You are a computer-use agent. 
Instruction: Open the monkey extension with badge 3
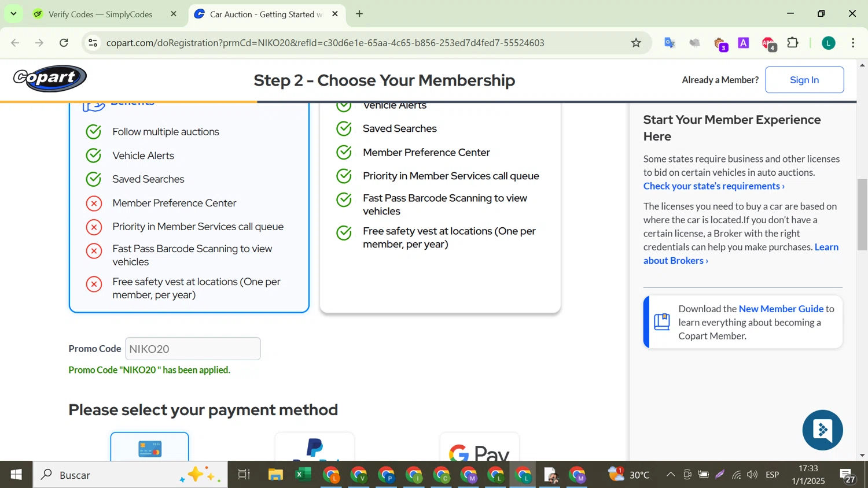pyautogui.click(x=720, y=44)
